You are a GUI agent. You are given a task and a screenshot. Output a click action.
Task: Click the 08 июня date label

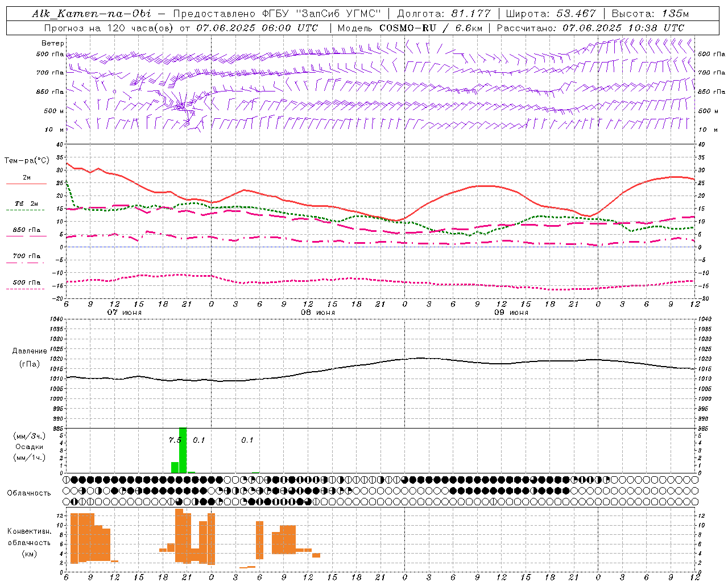point(318,312)
